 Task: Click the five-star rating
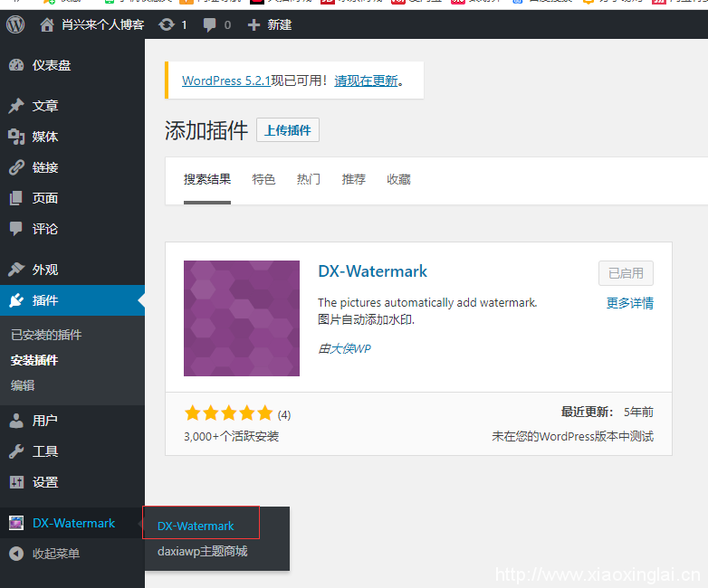click(228, 413)
